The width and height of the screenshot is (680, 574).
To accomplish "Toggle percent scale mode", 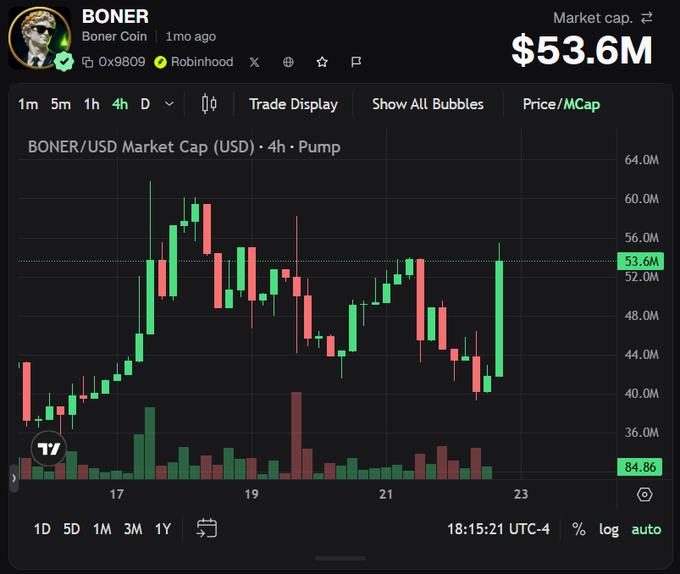I will pyautogui.click(x=579, y=529).
